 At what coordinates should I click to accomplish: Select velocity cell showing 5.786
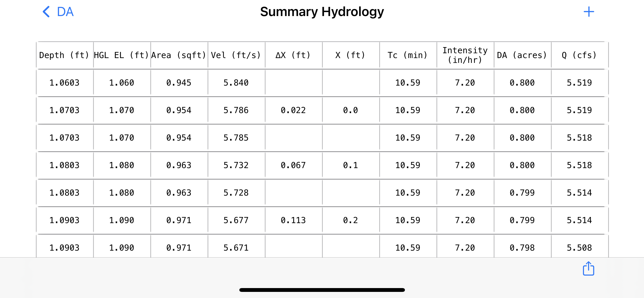236,110
